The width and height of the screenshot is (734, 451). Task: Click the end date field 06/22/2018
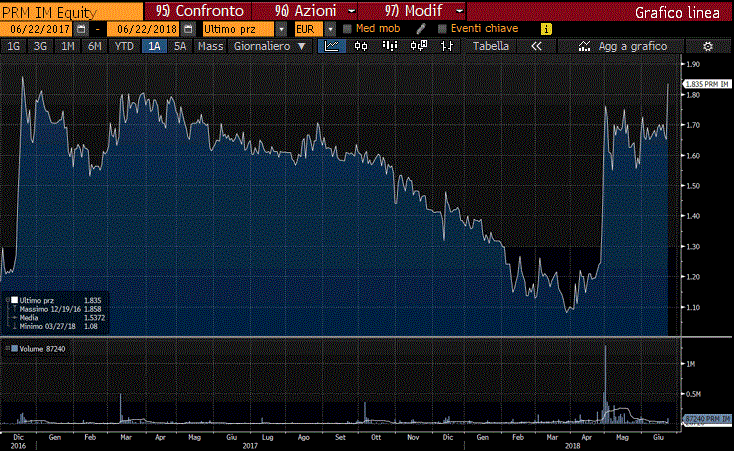coord(143,29)
